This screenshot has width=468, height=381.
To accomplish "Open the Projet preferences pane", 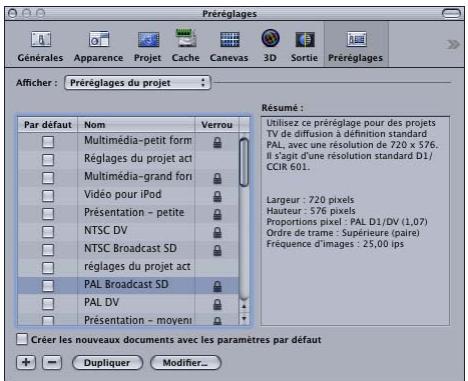I will 148,46.
